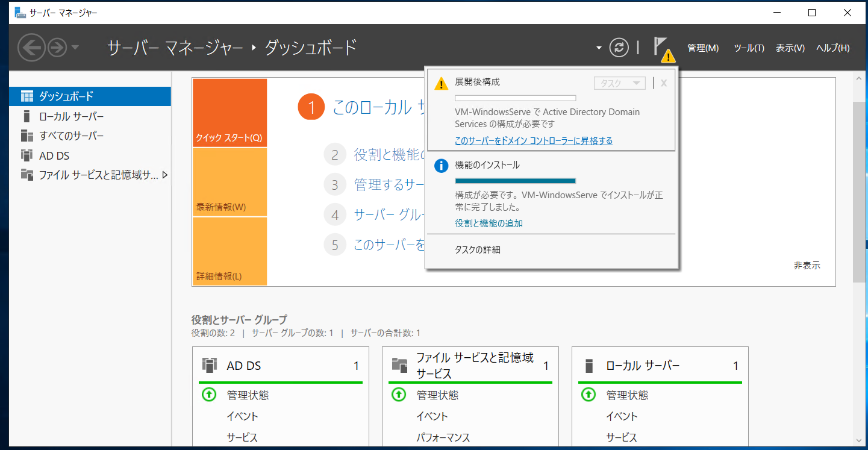Open dropdown arrow left of refresh
Screen dimensions: 868x450
tap(599, 48)
